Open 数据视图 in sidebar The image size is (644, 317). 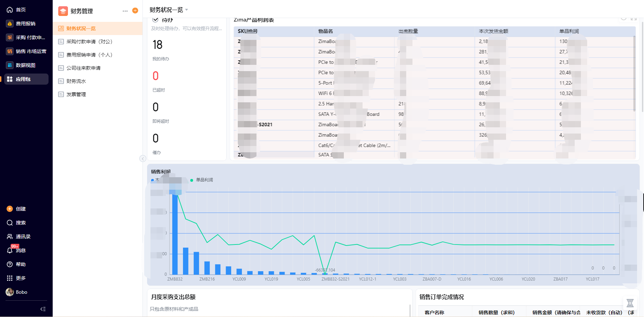(x=21, y=65)
